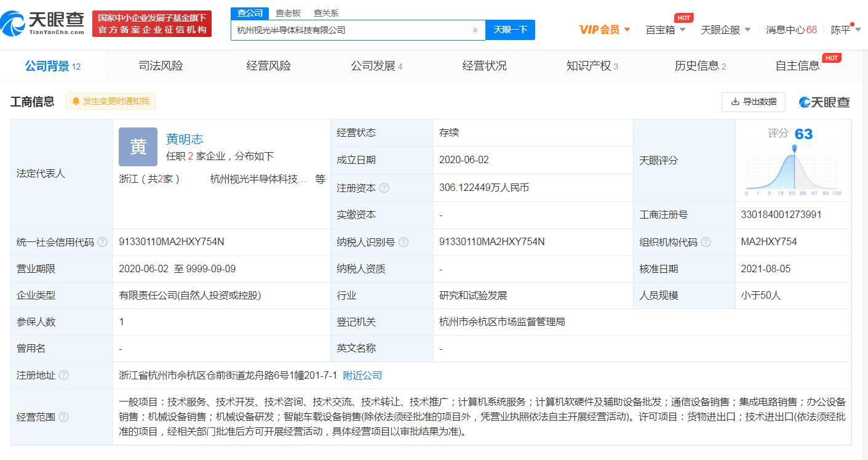Open help icon next to 注册资本

(384, 188)
